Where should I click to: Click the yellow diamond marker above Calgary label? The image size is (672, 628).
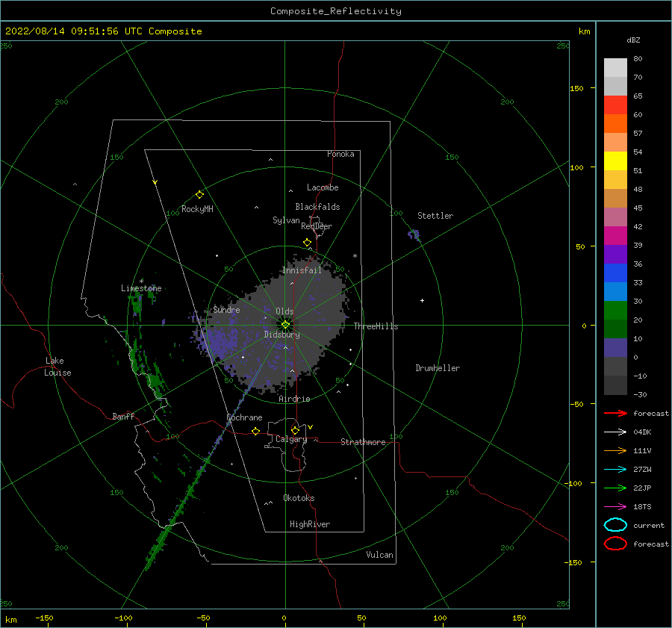pyautogui.click(x=295, y=430)
